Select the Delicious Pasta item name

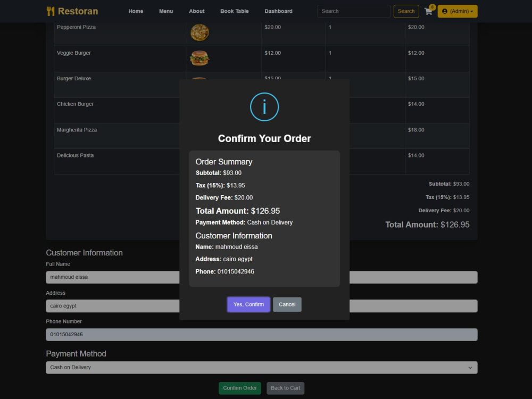(x=75, y=155)
